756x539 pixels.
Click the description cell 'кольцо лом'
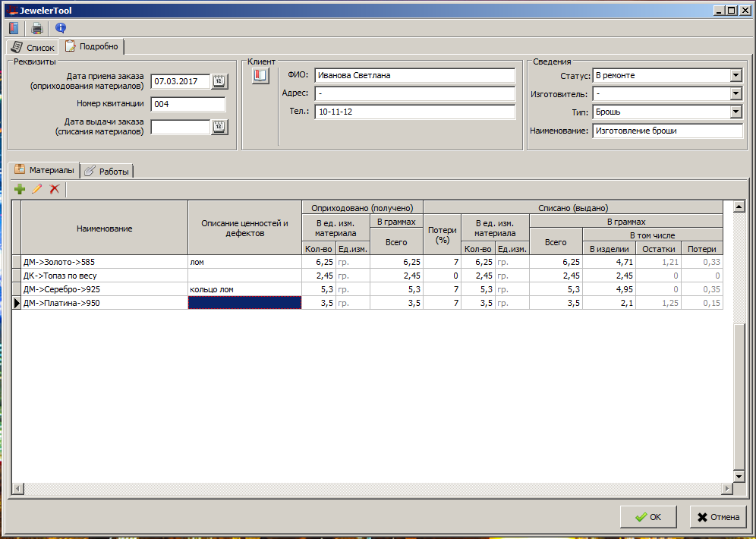pos(245,289)
